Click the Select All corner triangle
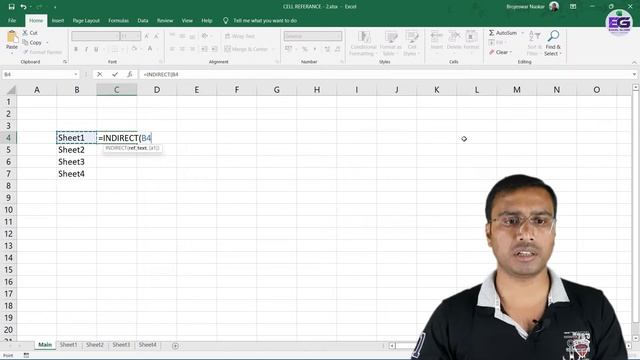This screenshot has width=640, height=360. [x=11, y=90]
